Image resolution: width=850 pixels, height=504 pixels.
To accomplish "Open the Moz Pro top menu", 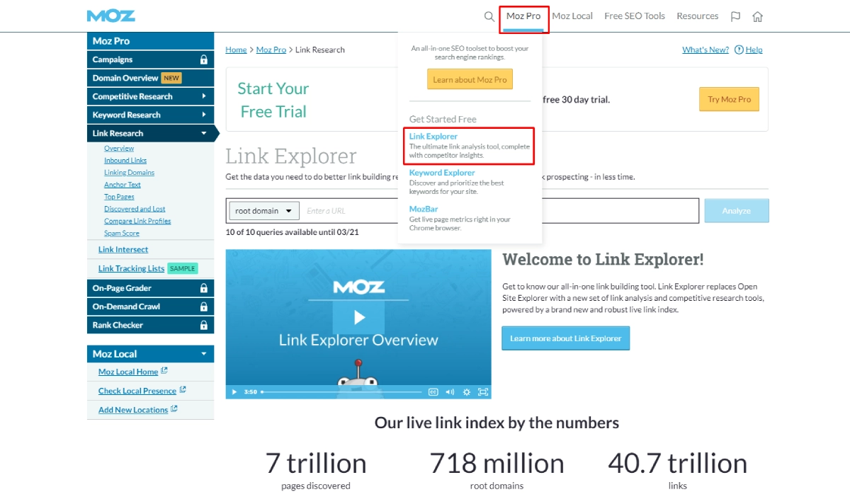I will point(523,16).
